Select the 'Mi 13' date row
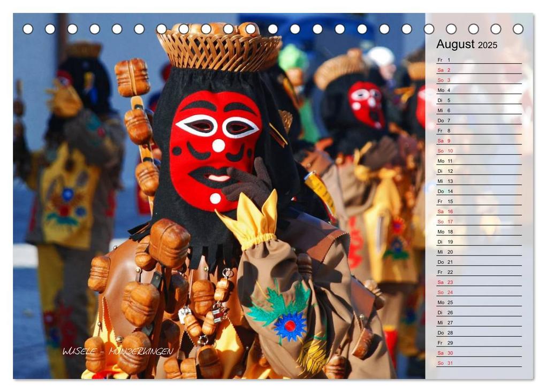The width and height of the screenshot is (546, 392). pos(479,181)
